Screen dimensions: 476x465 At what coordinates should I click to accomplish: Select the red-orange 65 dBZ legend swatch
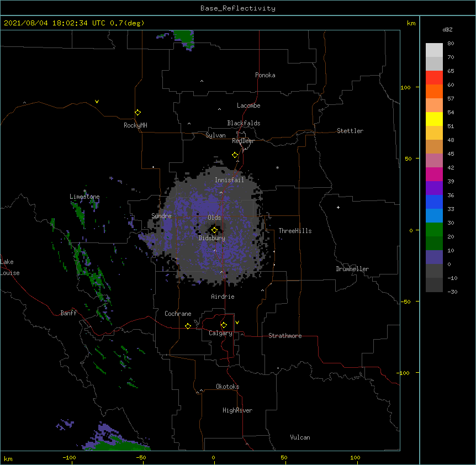click(434, 77)
